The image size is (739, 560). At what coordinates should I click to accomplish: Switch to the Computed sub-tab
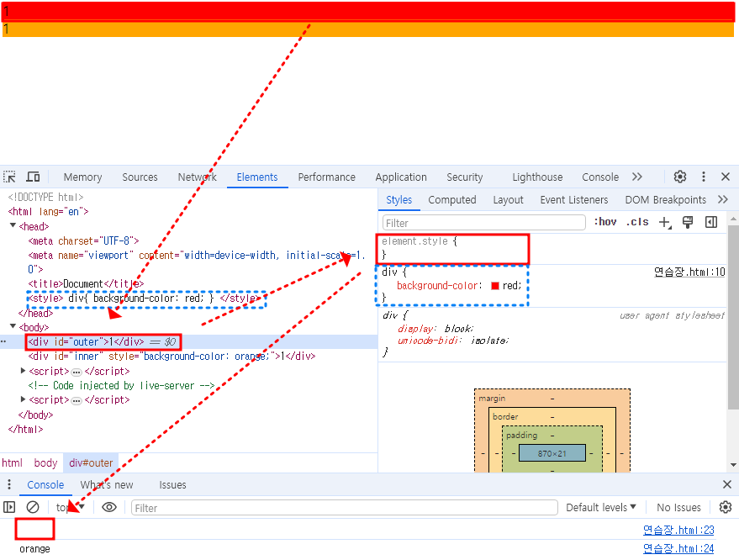pyautogui.click(x=452, y=200)
